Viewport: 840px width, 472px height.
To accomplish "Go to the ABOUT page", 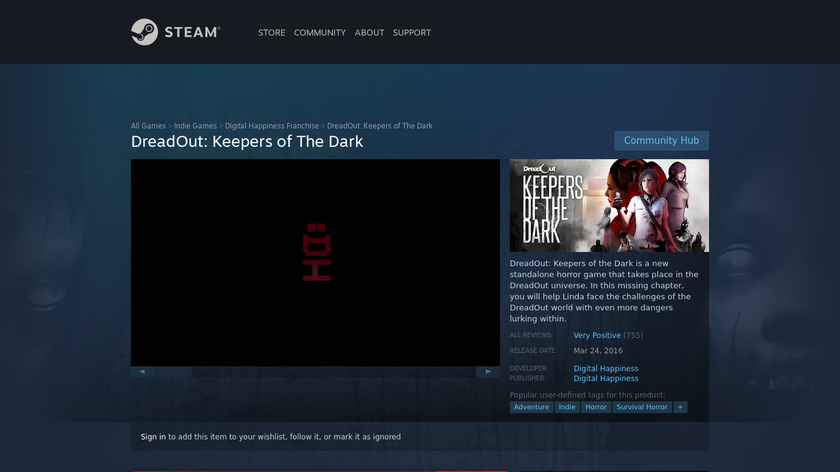I will pos(369,33).
